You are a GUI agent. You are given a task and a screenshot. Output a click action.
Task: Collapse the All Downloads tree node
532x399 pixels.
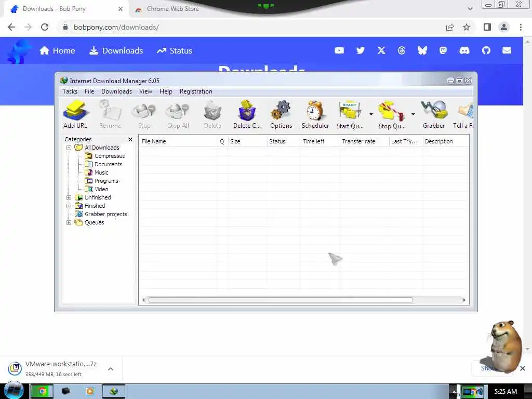pyautogui.click(x=69, y=148)
